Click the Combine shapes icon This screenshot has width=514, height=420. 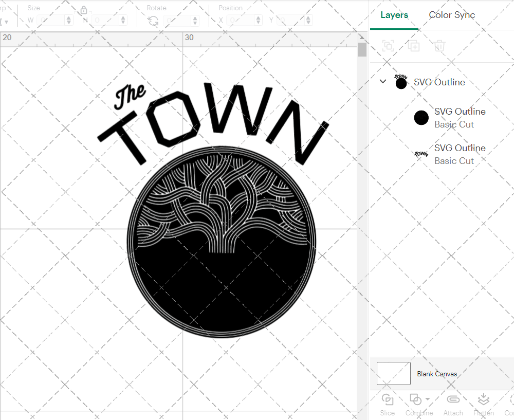point(415,400)
